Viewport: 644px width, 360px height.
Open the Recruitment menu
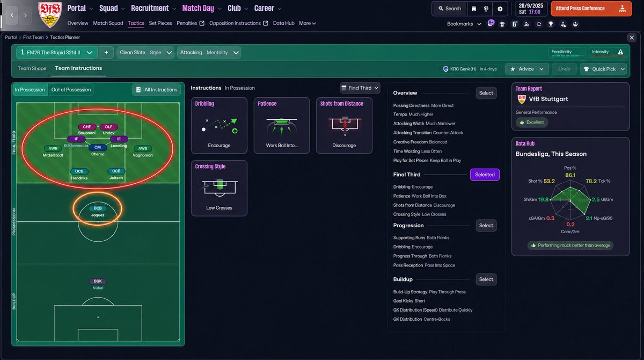[x=153, y=8]
